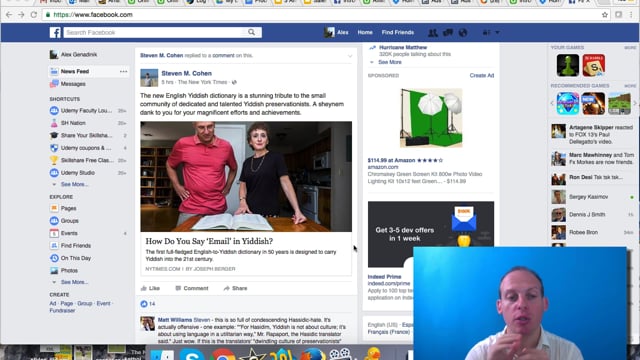Open Skype from the dock
The height and width of the screenshot is (360, 640).
(x=192, y=354)
